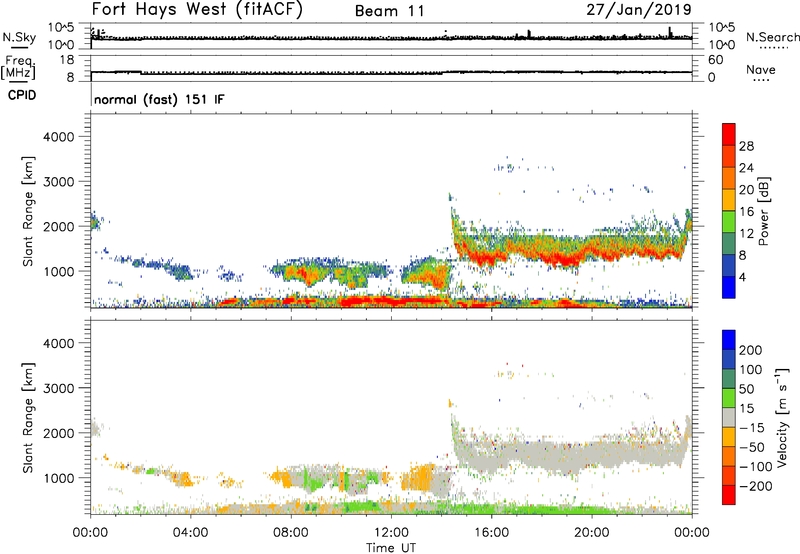Click the '18' frequency axis tick
Image resolution: width=800 pixels, height=554 pixels.
coord(68,60)
